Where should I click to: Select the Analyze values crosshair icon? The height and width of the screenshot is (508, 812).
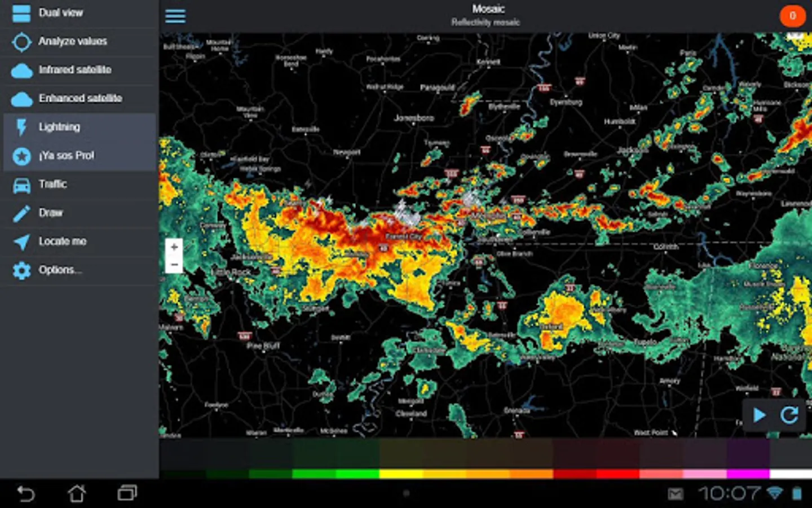(21, 42)
